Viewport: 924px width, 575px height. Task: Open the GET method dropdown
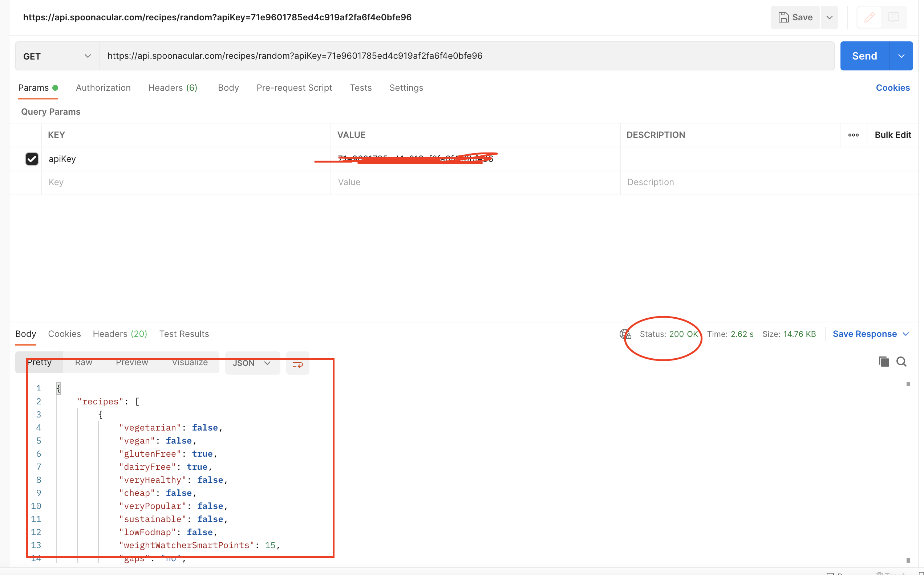click(57, 56)
